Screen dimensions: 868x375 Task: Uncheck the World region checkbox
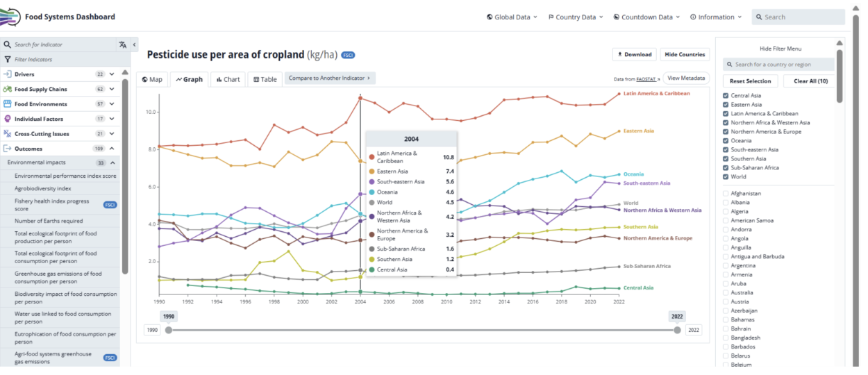726,176
